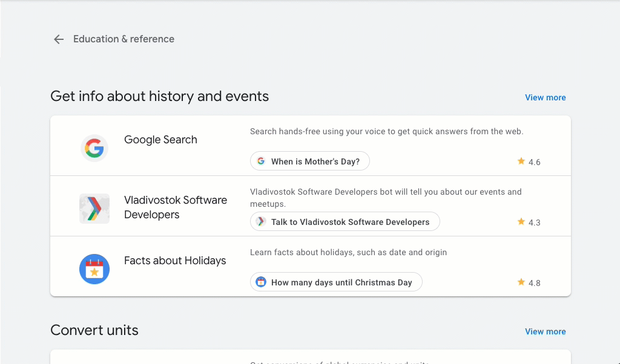
Task: Open the Facts about Holidays calendar icon
Action: point(94,269)
